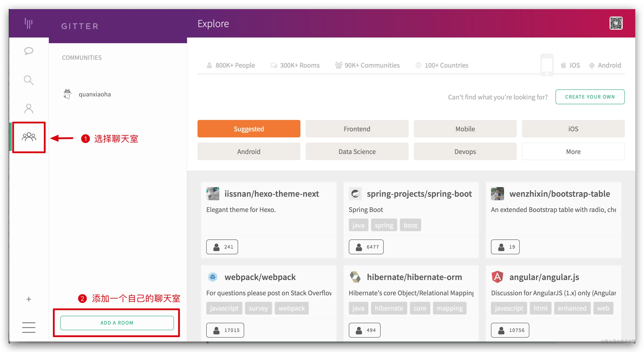Select the Mobile category tab
The image size is (644, 352).
pyautogui.click(x=465, y=129)
